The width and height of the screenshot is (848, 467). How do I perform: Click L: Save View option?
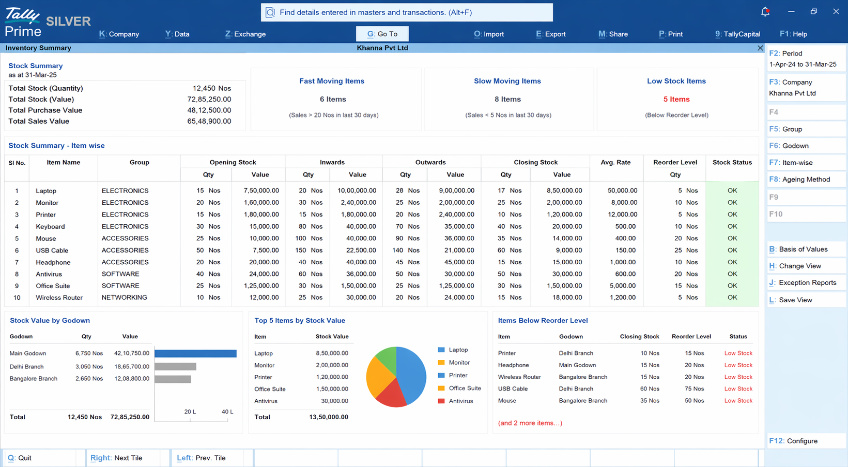coord(805,300)
